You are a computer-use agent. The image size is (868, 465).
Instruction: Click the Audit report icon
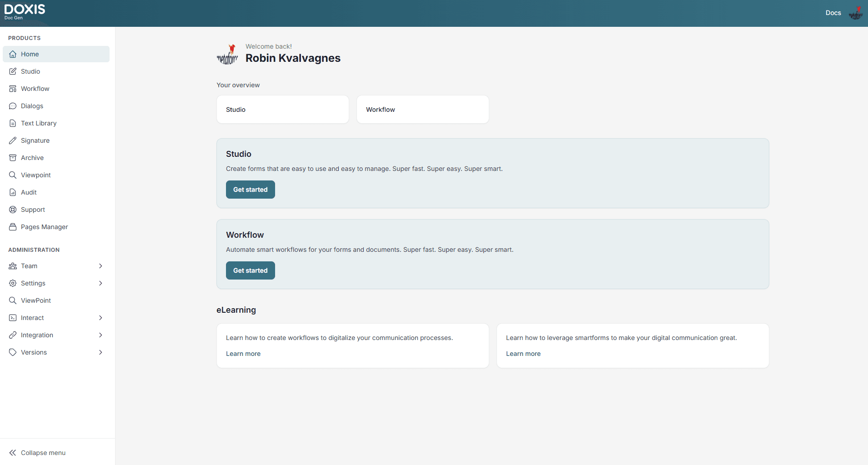pyautogui.click(x=13, y=192)
